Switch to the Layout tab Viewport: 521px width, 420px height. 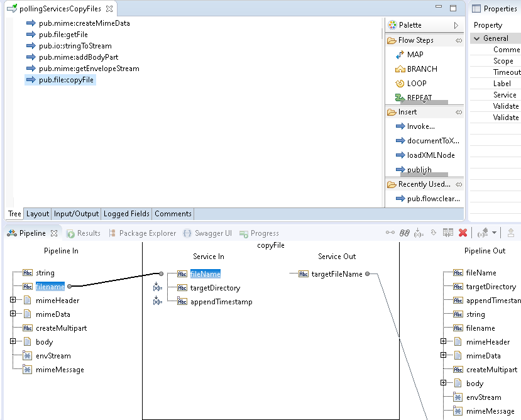37,214
